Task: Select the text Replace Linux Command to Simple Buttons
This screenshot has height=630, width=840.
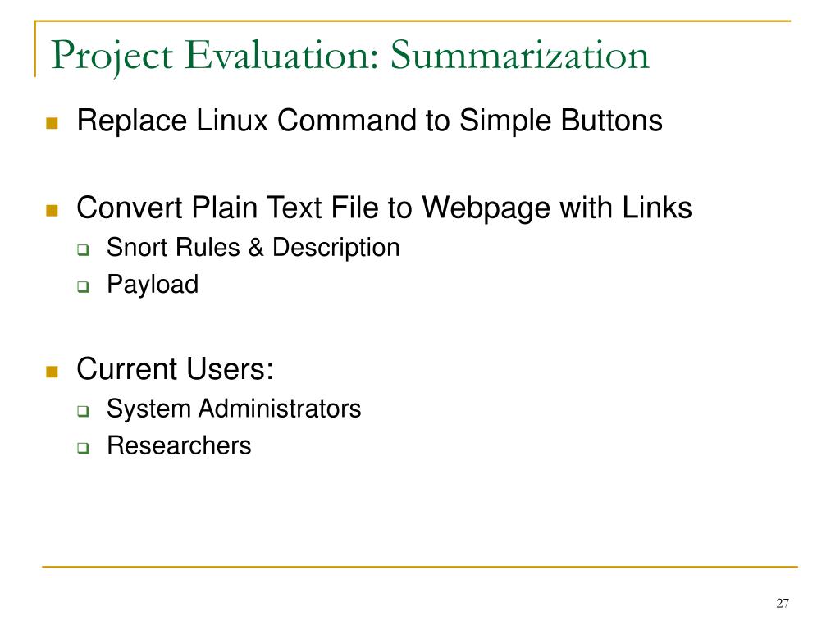Action: pos(370,121)
